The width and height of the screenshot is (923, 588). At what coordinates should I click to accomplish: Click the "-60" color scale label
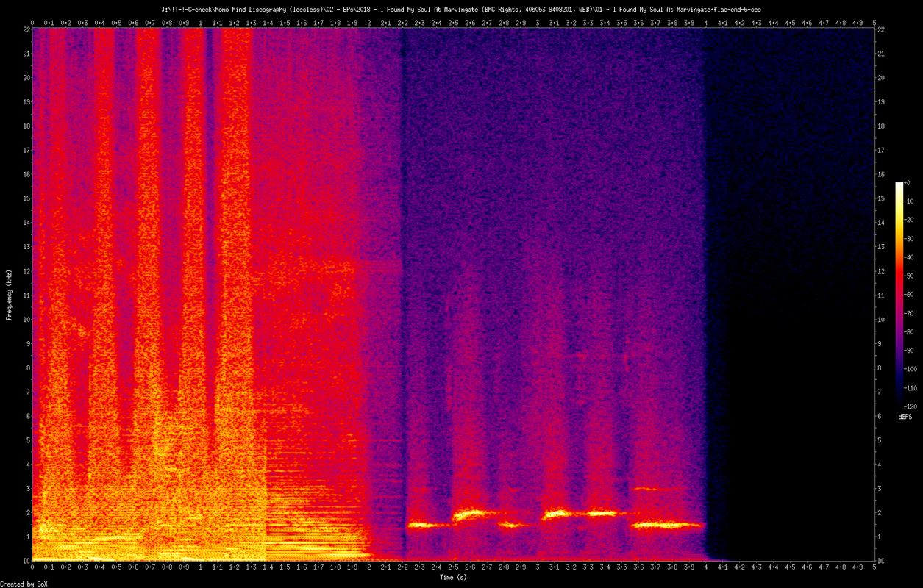(x=909, y=294)
